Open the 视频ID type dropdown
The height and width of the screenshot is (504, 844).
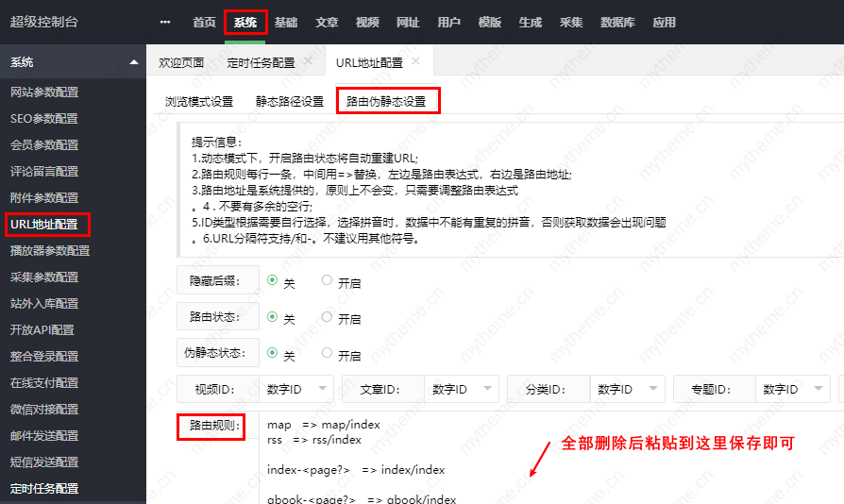[x=295, y=388]
